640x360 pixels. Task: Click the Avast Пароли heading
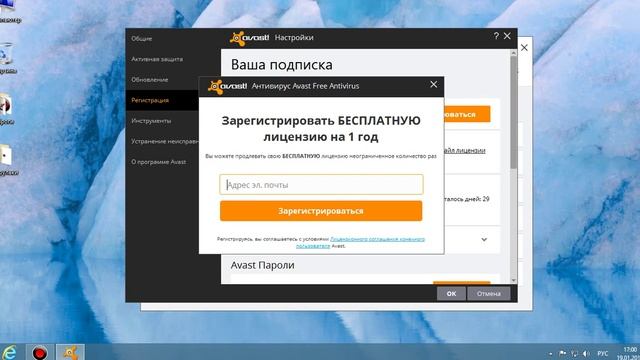pos(262,265)
